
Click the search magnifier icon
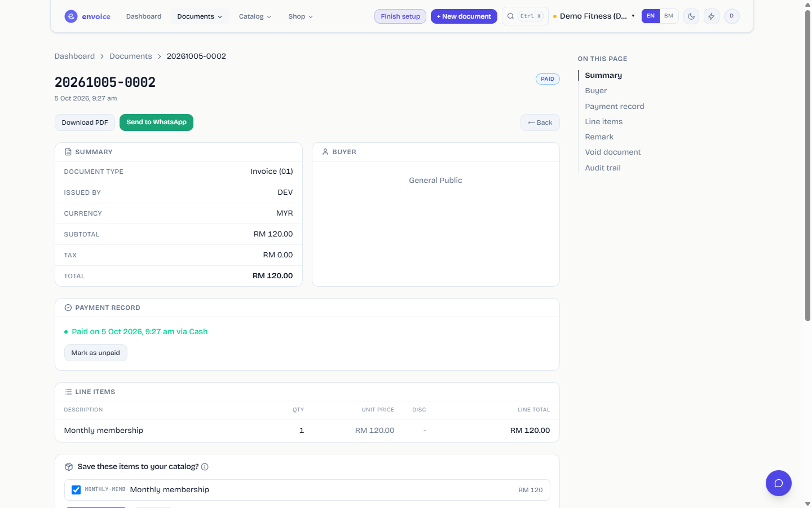pos(510,16)
